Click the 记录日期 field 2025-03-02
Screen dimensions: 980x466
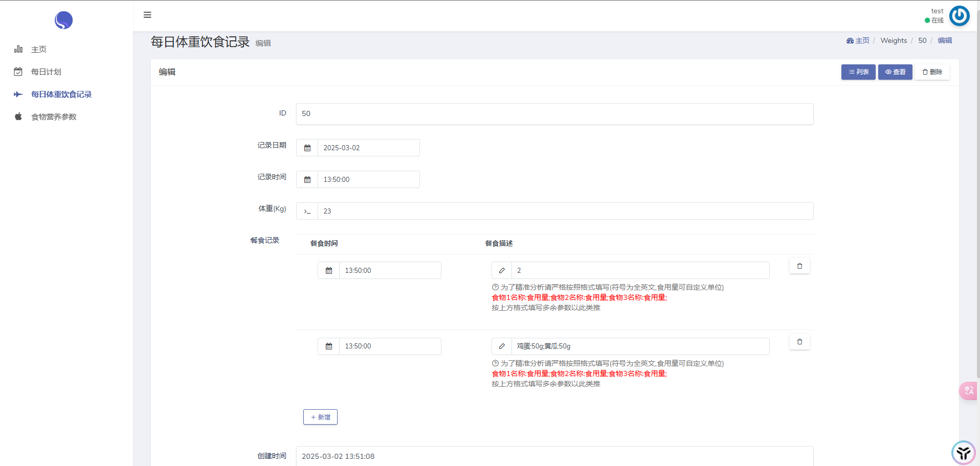pyautogui.click(x=368, y=148)
